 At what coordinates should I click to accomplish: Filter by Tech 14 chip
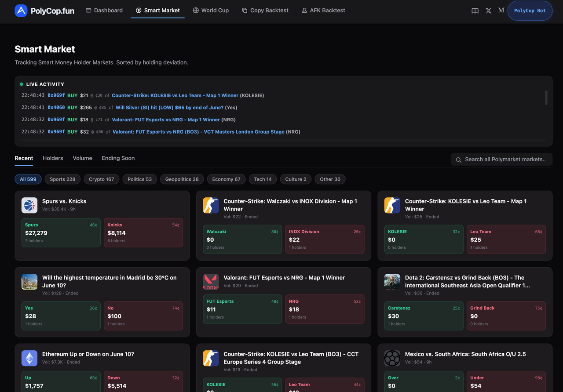263,179
